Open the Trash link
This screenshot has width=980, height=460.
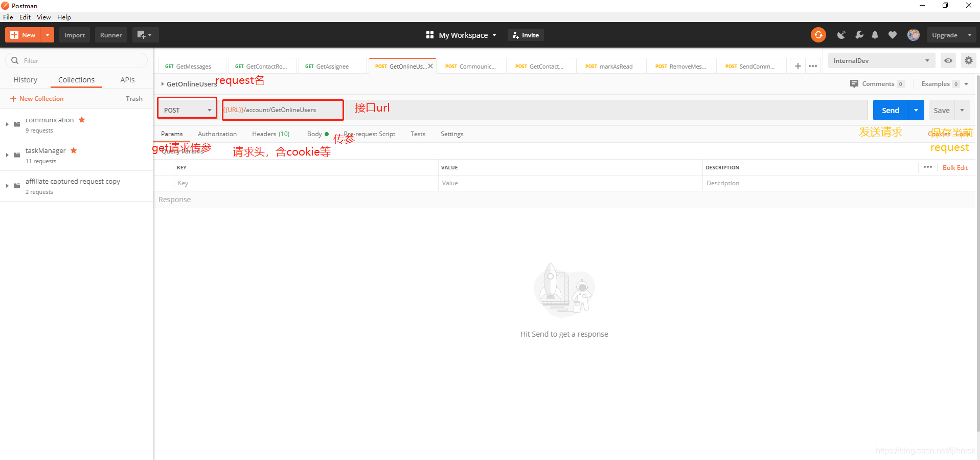[x=134, y=98]
